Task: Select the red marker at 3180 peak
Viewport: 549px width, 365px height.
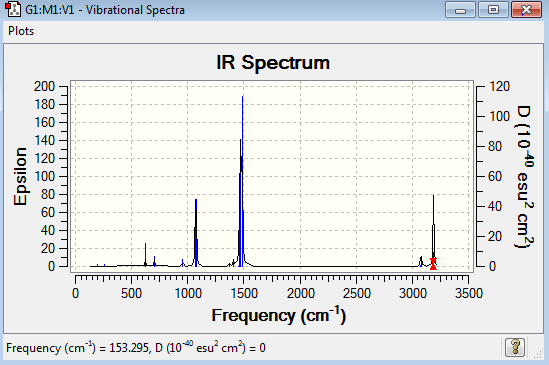Action: [433, 263]
